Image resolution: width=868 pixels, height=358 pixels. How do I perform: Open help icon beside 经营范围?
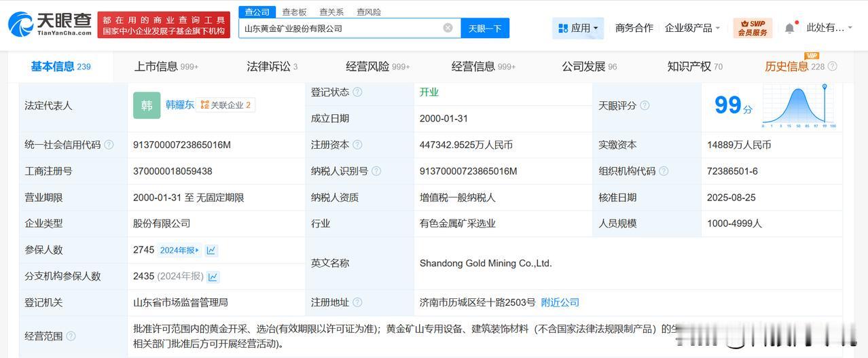71,336
